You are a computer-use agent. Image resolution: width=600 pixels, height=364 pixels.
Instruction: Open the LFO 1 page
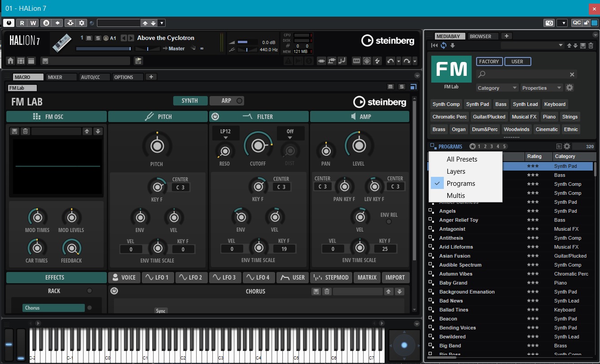[x=158, y=277]
